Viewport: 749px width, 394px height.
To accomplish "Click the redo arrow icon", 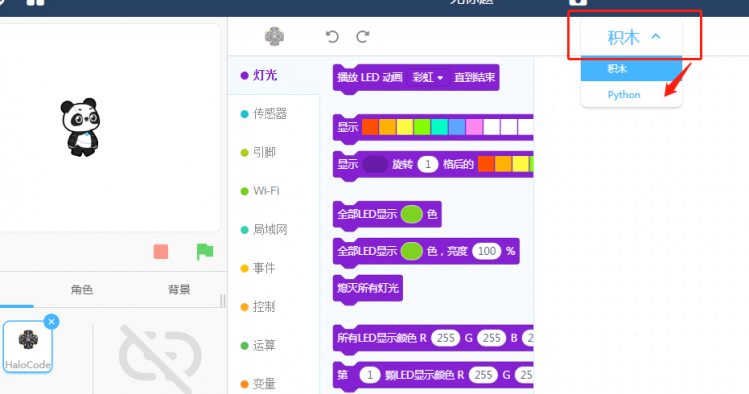I will click(x=363, y=37).
